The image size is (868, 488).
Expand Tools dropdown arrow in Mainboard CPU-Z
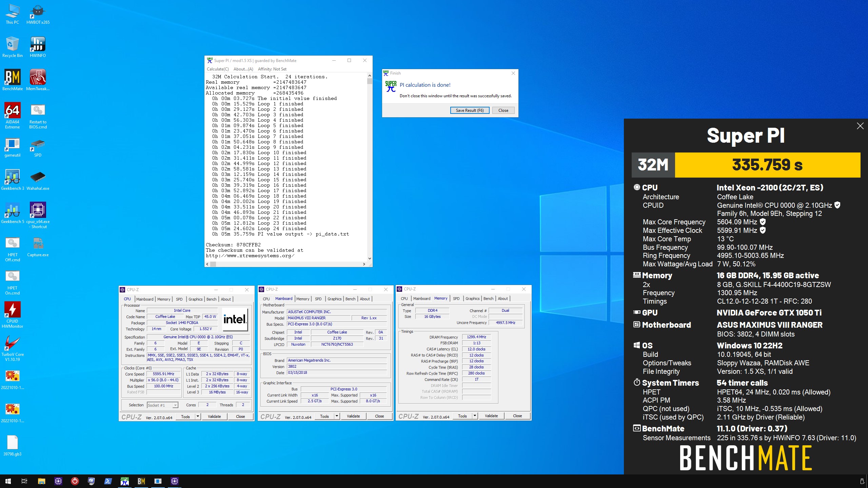pos(337,416)
